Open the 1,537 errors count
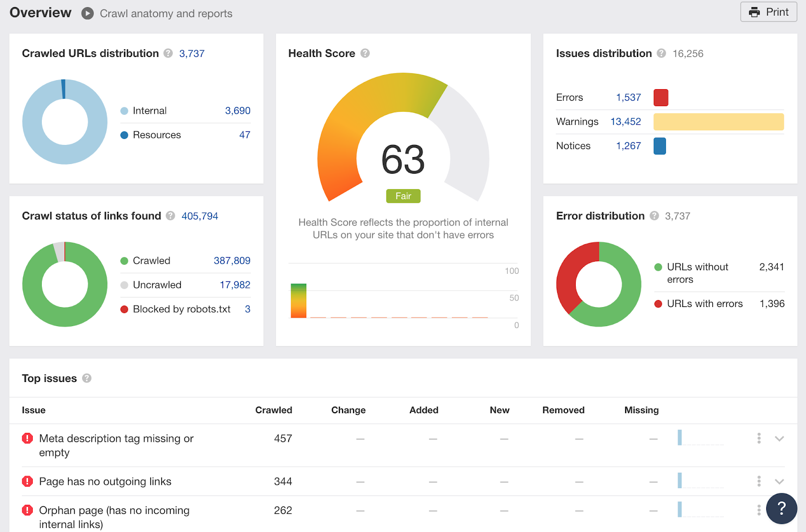This screenshot has width=806, height=532. point(629,98)
